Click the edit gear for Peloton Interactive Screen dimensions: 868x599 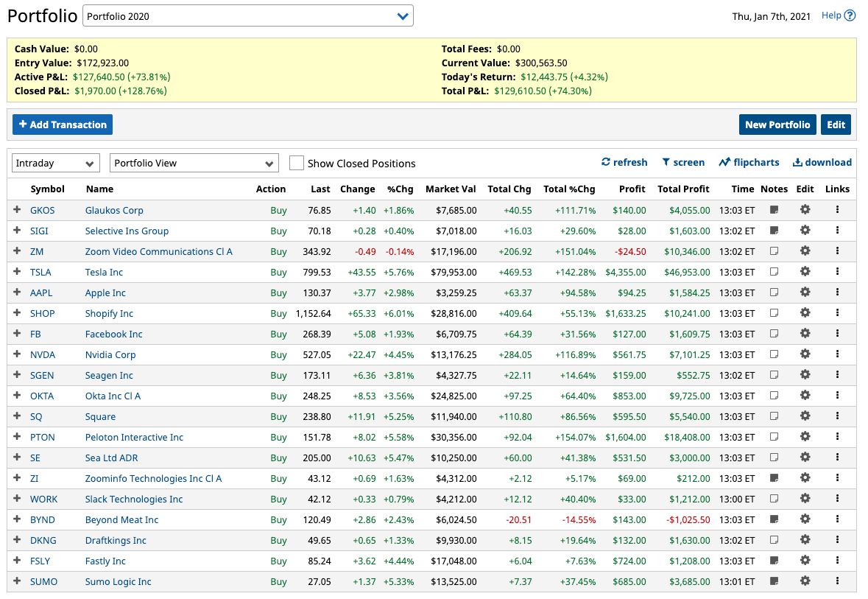(x=805, y=437)
